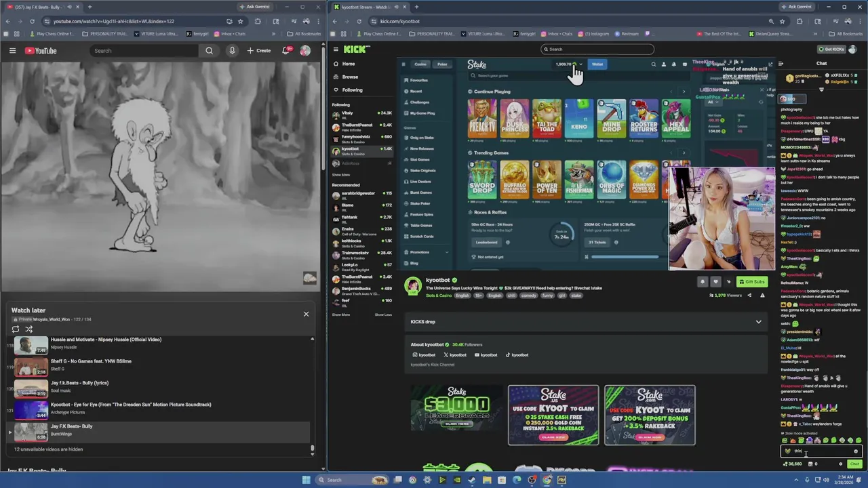Viewport: 868px width, 488px height.
Task: Send message with green Chat button
Action: 854,464
